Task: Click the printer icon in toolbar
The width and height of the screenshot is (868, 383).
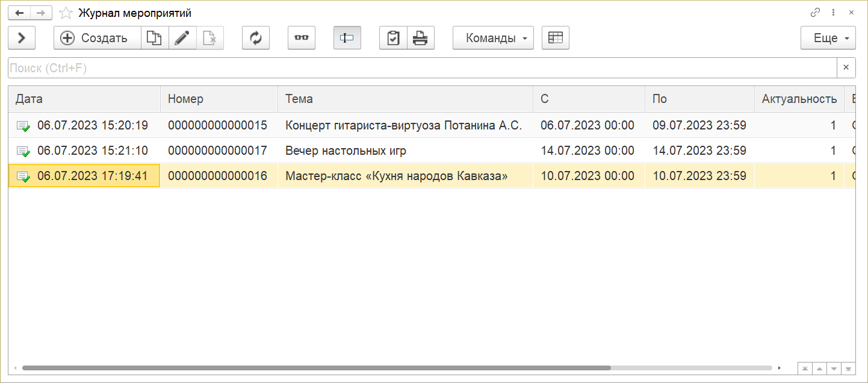Action: click(x=420, y=38)
